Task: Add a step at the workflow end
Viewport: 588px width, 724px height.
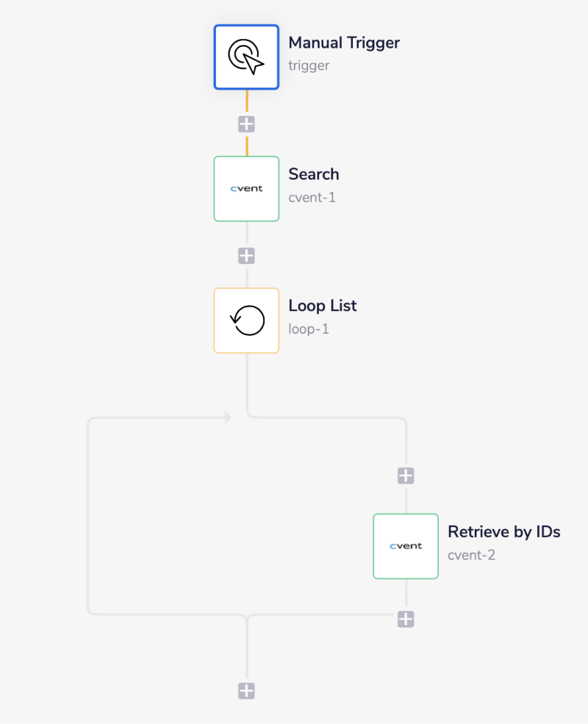Action: click(246, 690)
